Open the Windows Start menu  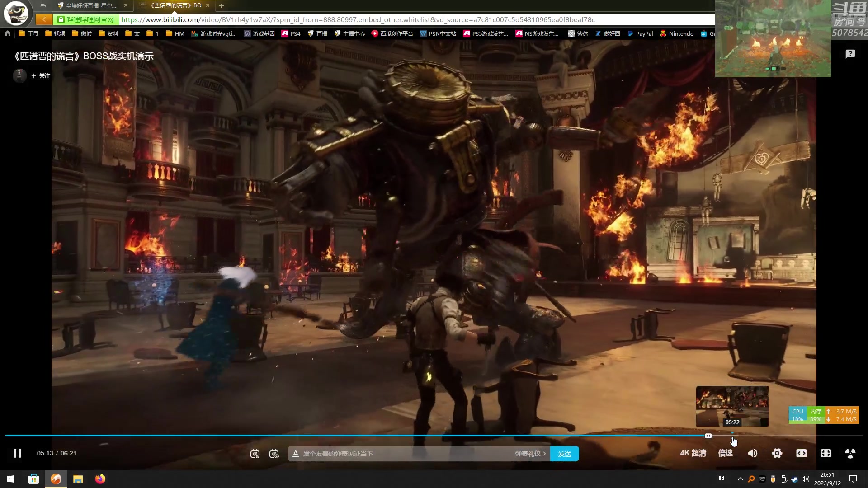click(11, 479)
